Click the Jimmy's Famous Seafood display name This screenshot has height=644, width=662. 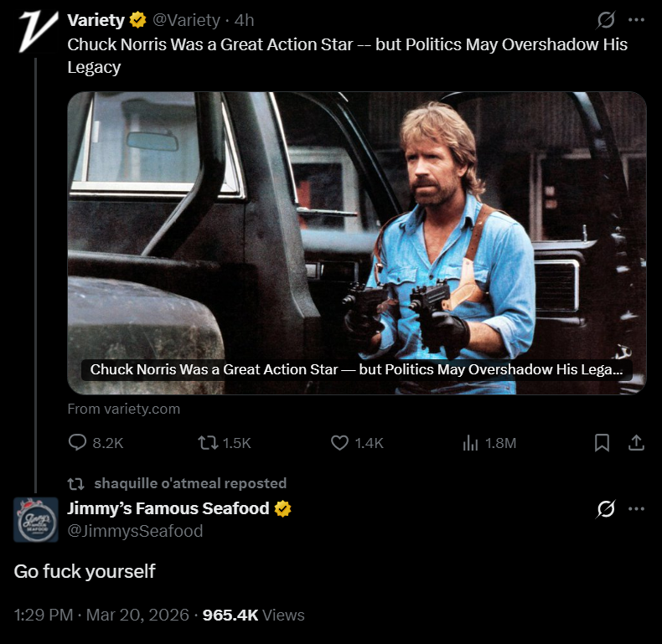coord(168,508)
